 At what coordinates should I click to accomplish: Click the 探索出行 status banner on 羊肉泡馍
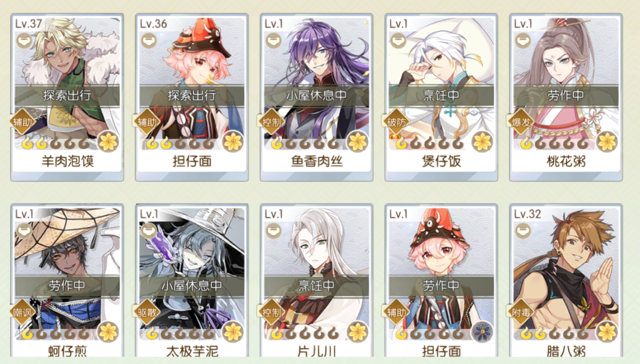pos(67,96)
